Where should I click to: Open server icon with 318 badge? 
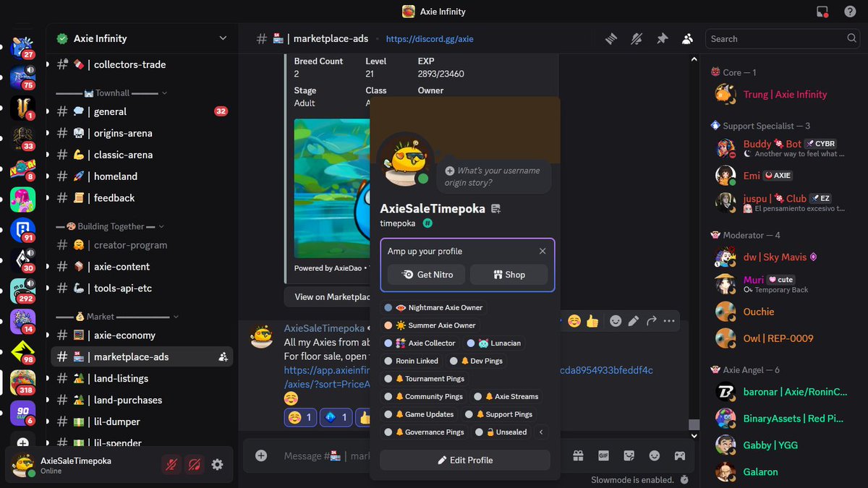pyautogui.click(x=23, y=382)
